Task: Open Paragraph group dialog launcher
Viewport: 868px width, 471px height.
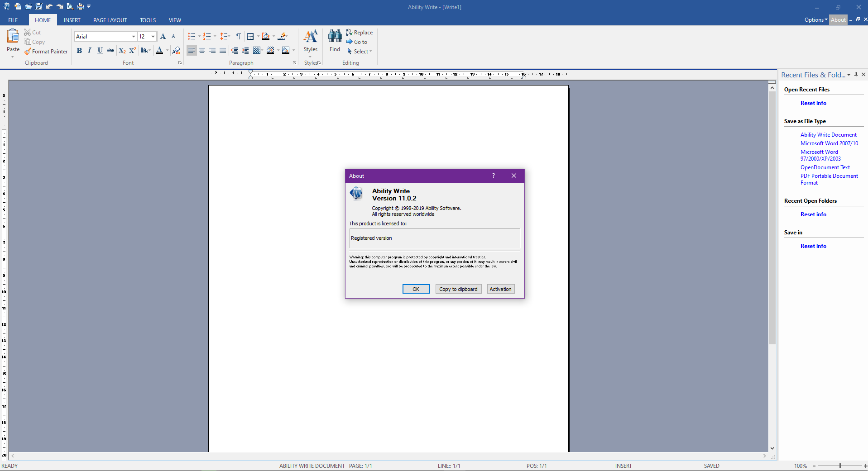Action: [x=294, y=63]
